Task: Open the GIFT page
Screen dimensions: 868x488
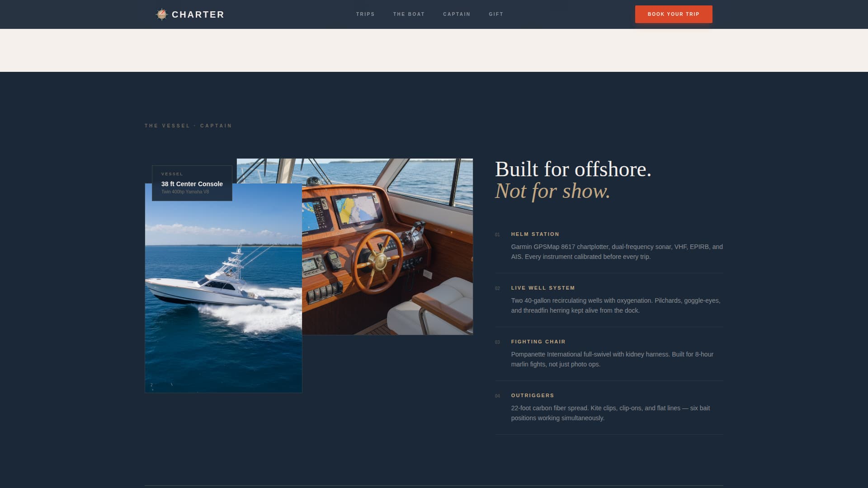Action: click(x=496, y=14)
